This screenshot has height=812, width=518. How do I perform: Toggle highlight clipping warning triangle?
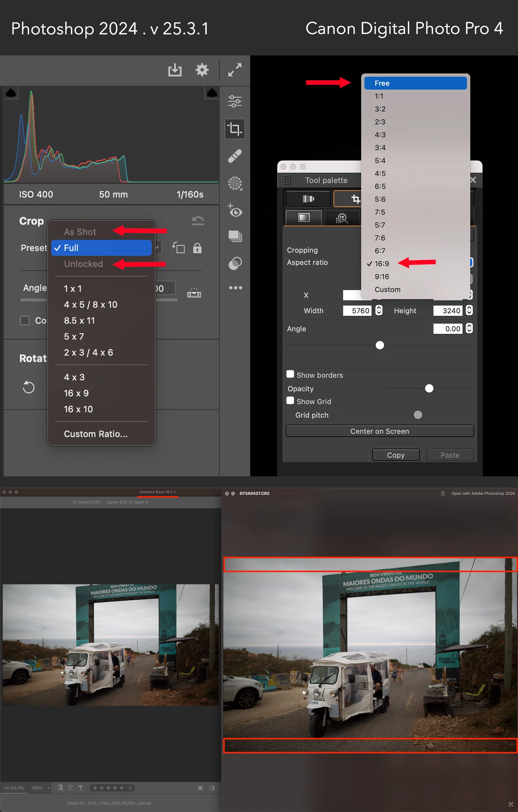tap(212, 93)
